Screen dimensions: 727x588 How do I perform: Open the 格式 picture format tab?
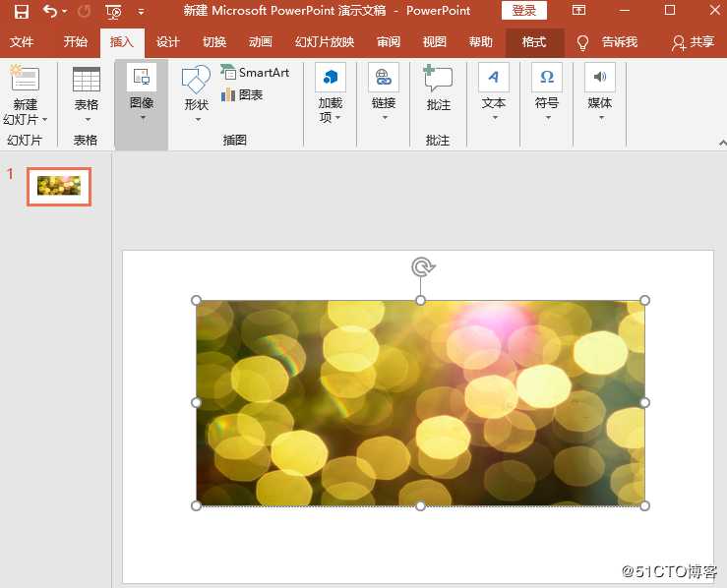pyautogui.click(x=534, y=42)
